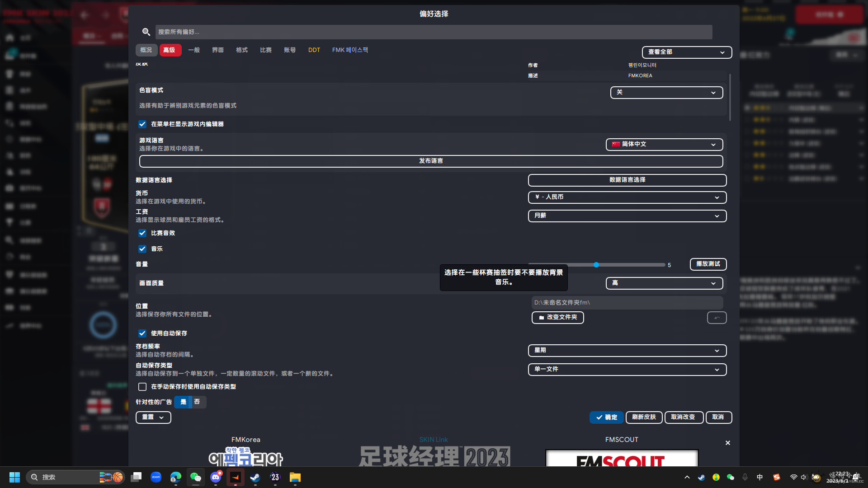The width and height of the screenshot is (868, 488).
Task: Click the 搜索所有偏好 search field
Action: [433, 32]
